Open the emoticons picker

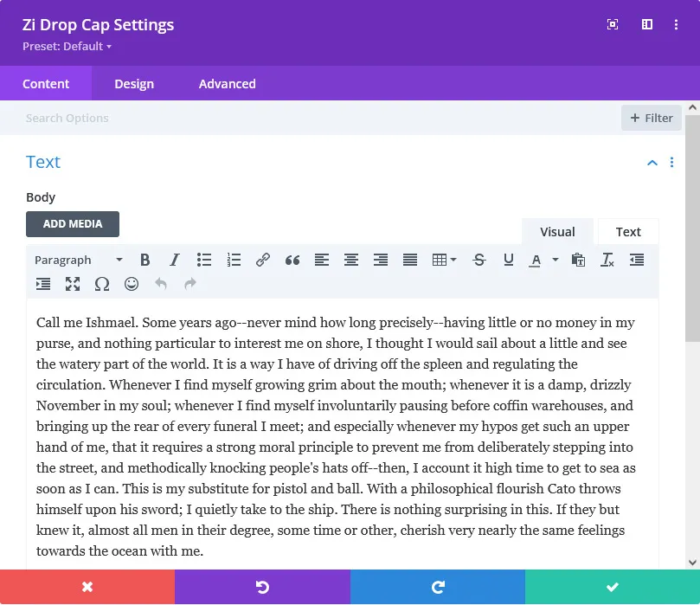(132, 284)
